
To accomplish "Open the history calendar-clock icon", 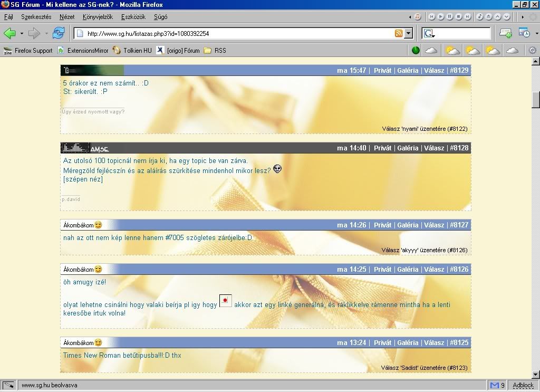I will pyautogui.click(x=524, y=33).
